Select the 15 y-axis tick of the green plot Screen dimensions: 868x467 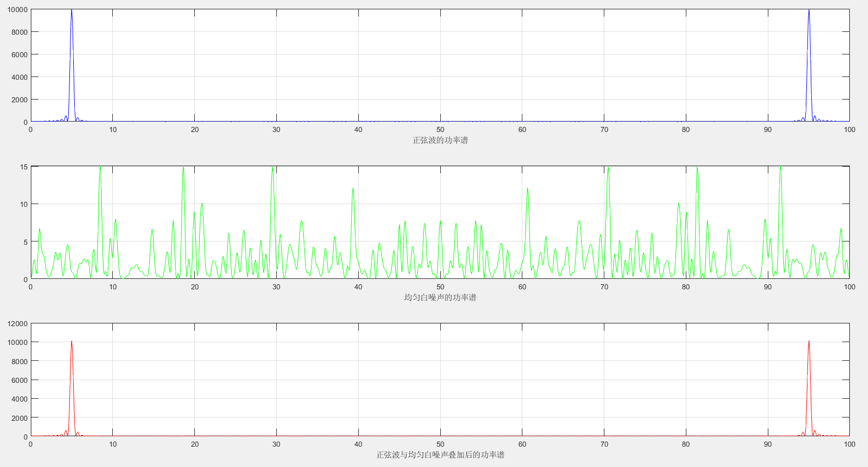[x=24, y=167]
